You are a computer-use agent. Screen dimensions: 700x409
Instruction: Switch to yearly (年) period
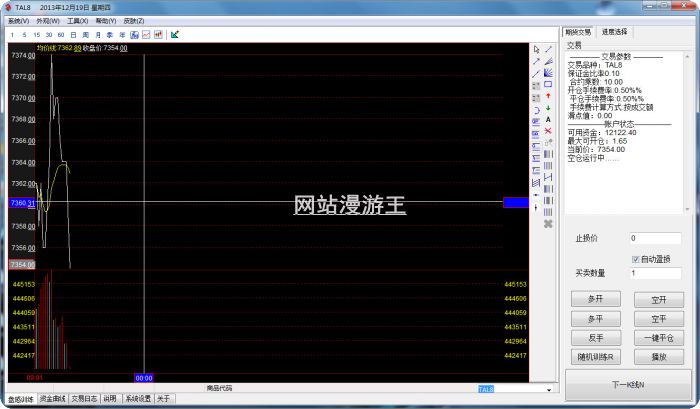[x=122, y=35]
